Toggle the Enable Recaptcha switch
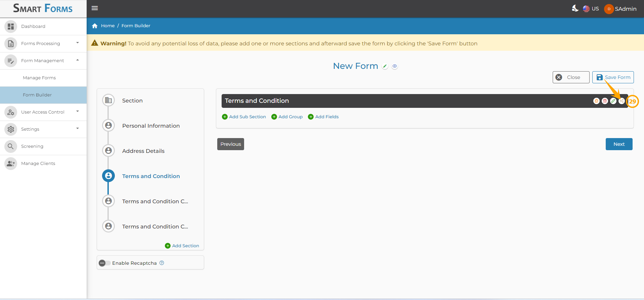The image size is (644, 300). pos(104,263)
